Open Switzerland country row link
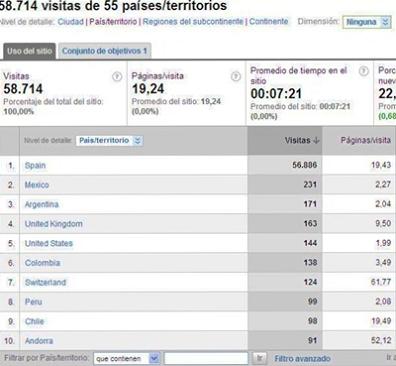Image resolution: width=396 pixels, height=366 pixels. click(45, 282)
